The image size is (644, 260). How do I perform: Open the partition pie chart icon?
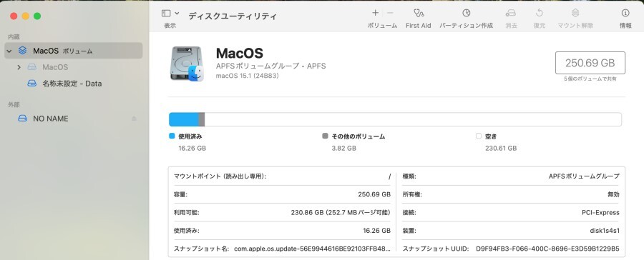point(466,13)
